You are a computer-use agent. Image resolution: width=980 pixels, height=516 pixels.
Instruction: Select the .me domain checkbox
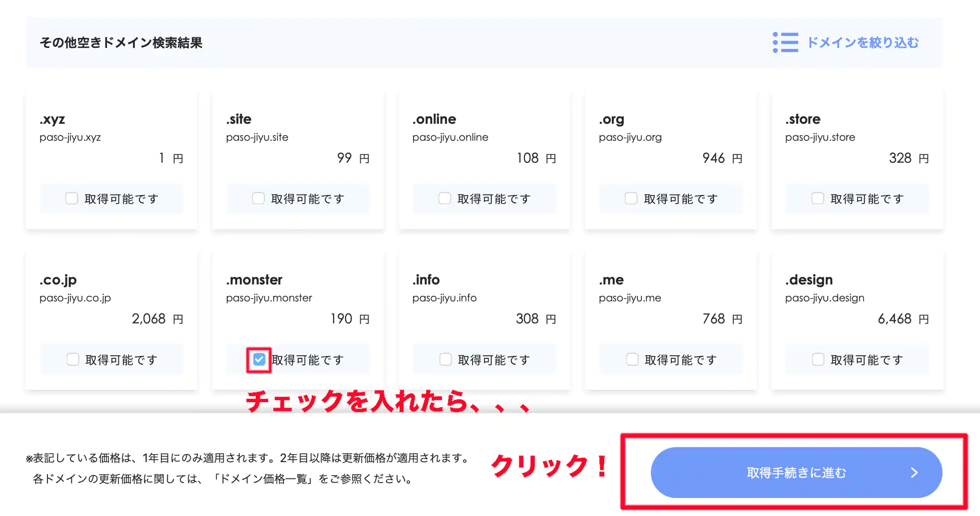pos(632,359)
